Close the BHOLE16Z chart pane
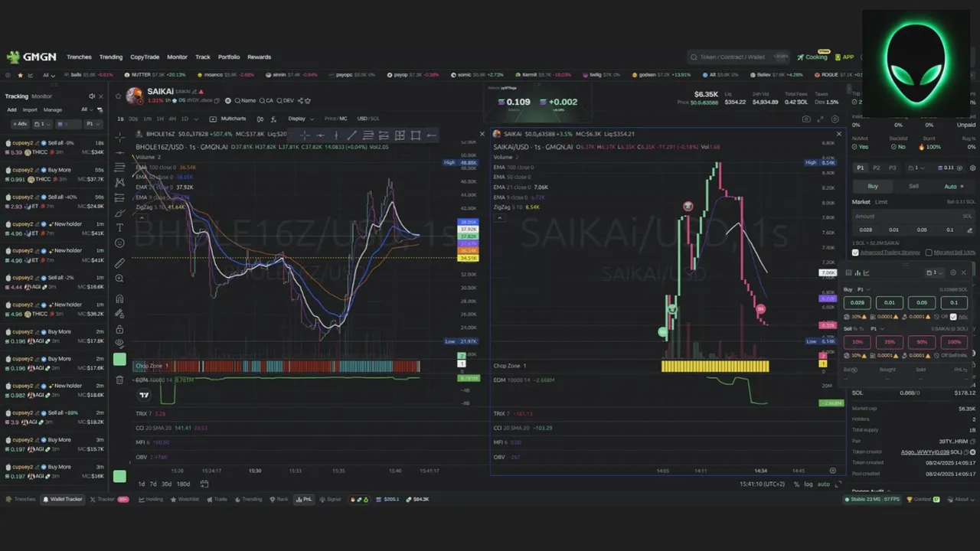The width and height of the screenshot is (980, 551). click(x=482, y=134)
